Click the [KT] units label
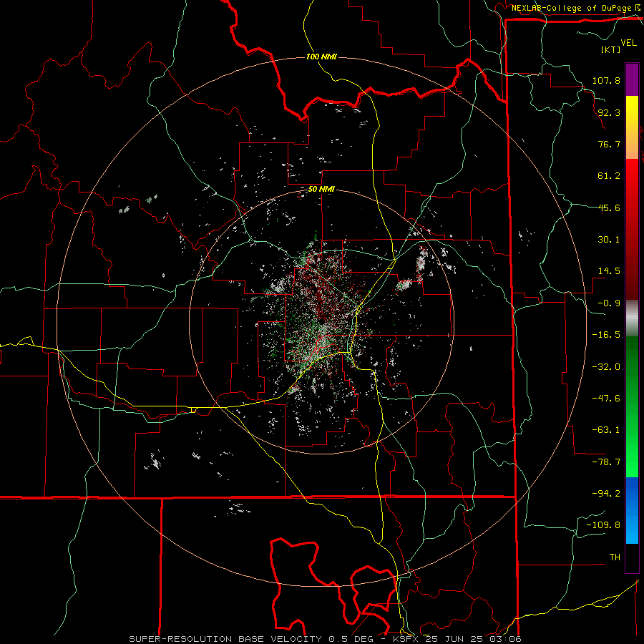The height and width of the screenshot is (644, 644). click(x=610, y=49)
